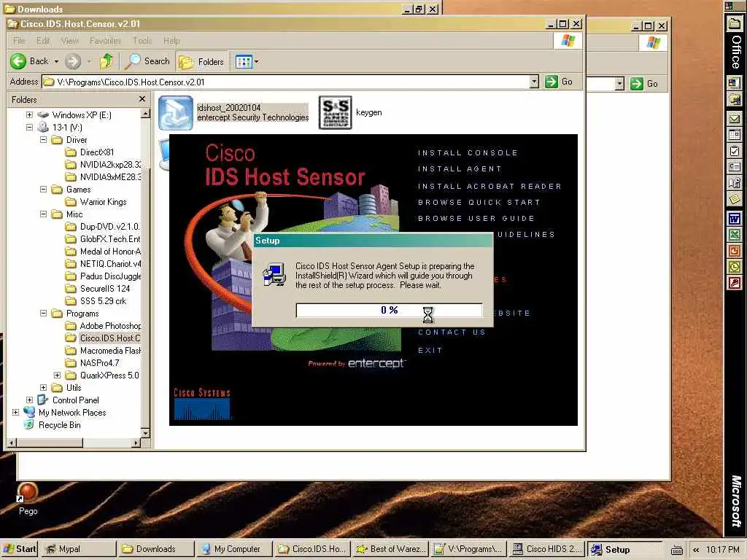
Task: Click the Start button on taskbar
Action: coord(20,549)
